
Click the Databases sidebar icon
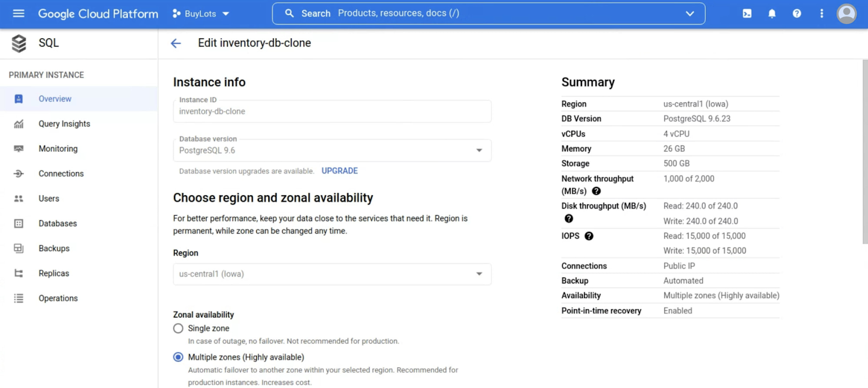[x=18, y=223]
